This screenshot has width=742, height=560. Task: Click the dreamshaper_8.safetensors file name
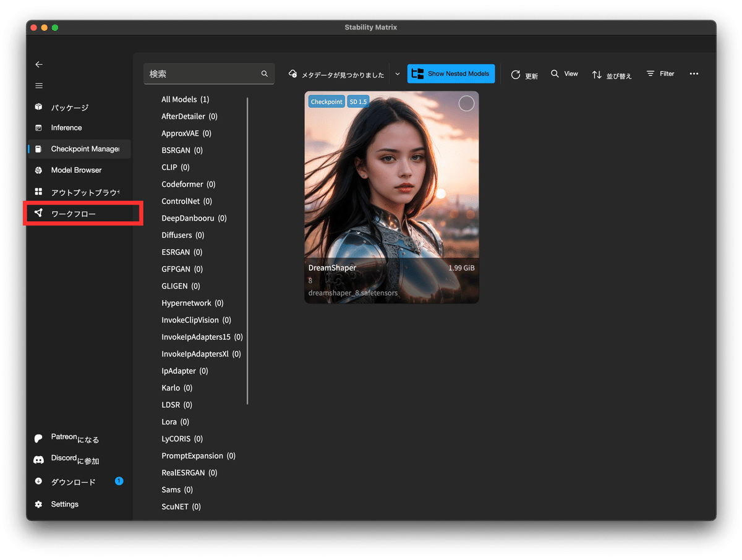(353, 293)
